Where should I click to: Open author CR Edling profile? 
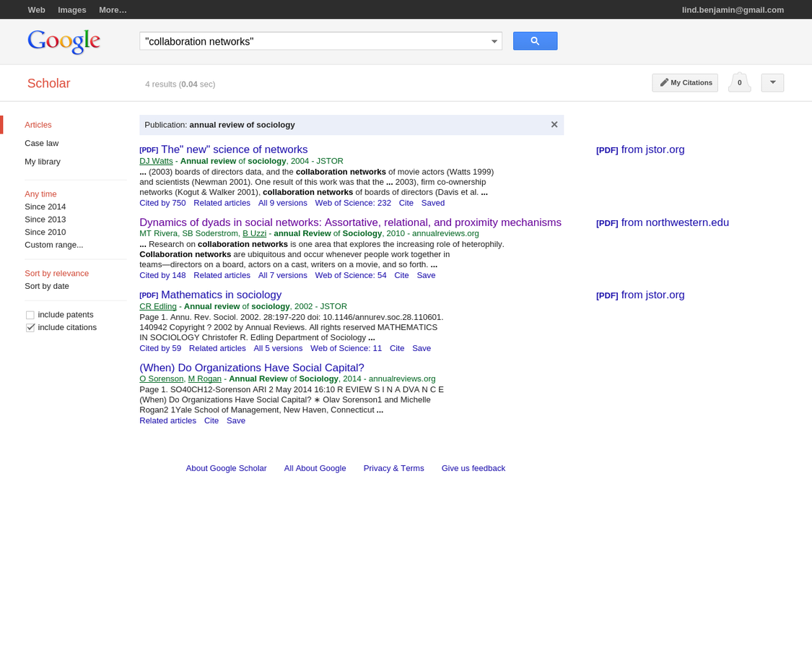click(158, 306)
